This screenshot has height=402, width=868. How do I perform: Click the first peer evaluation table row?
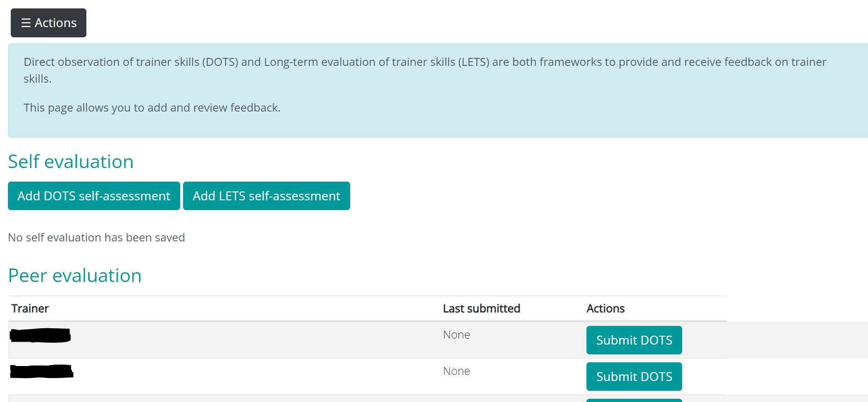(x=280, y=340)
